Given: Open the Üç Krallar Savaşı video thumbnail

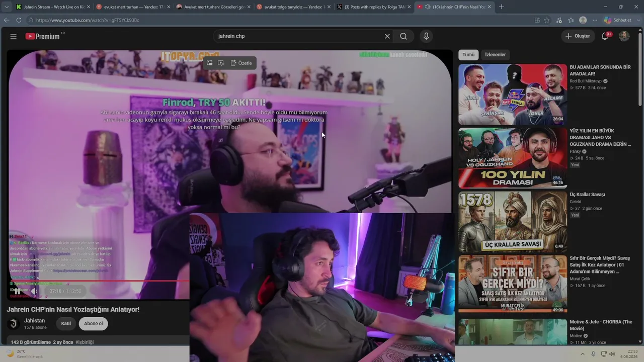Looking at the screenshot, I should point(513,222).
